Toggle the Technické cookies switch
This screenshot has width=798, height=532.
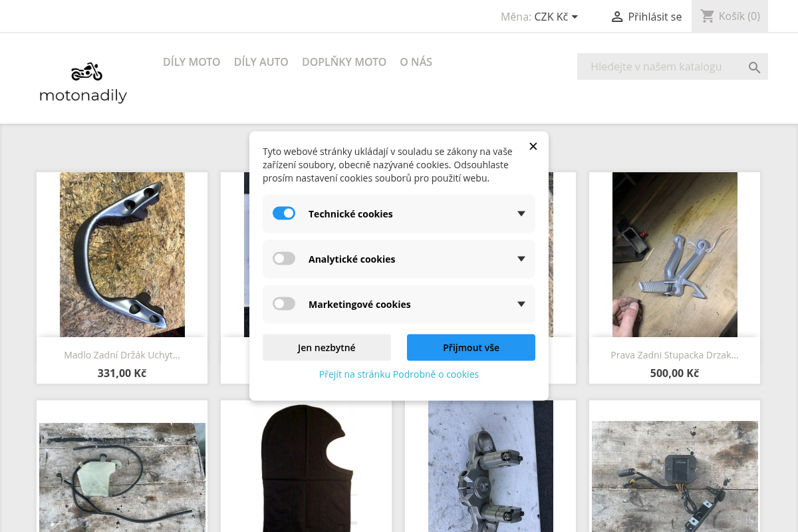284,213
